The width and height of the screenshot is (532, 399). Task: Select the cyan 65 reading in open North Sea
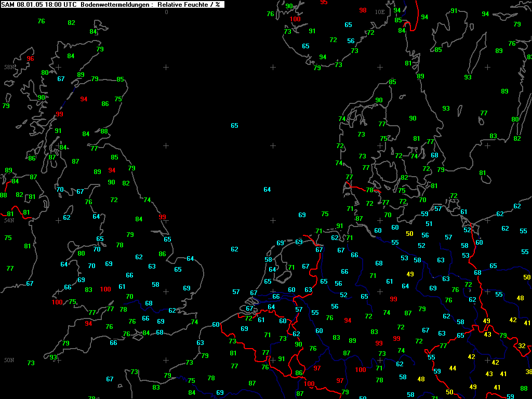pyautogui.click(x=234, y=126)
